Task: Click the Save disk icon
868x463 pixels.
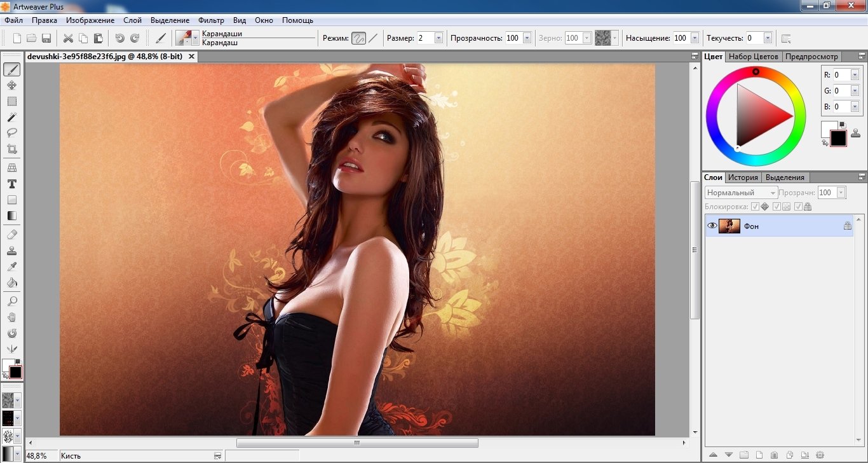Action: [46, 38]
